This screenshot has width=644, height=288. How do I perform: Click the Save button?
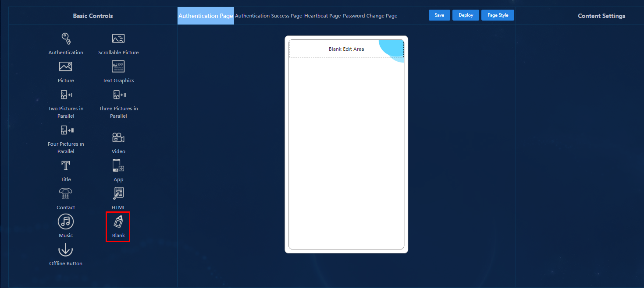click(x=439, y=15)
